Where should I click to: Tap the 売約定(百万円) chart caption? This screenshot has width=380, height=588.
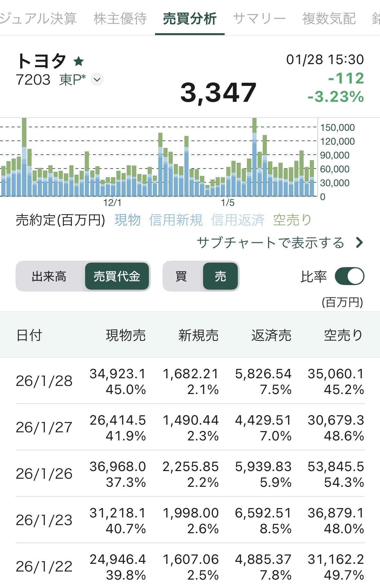tap(61, 220)
